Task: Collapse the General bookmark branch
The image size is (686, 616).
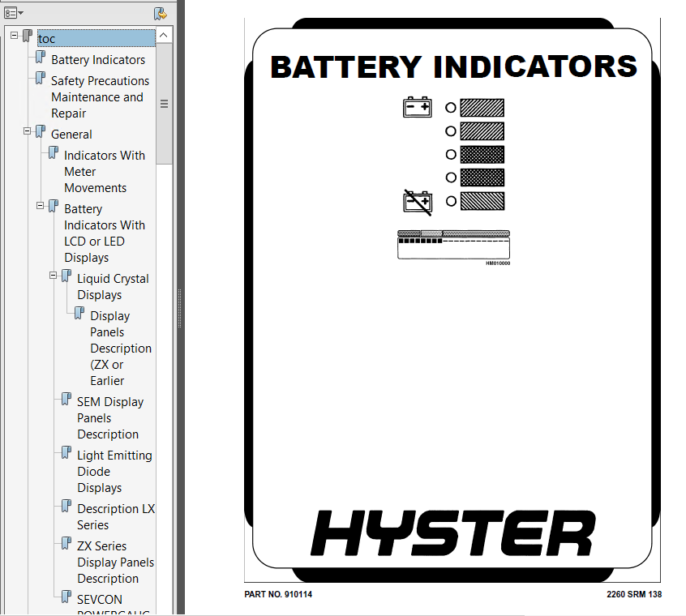Action: (x=27, y=130)
